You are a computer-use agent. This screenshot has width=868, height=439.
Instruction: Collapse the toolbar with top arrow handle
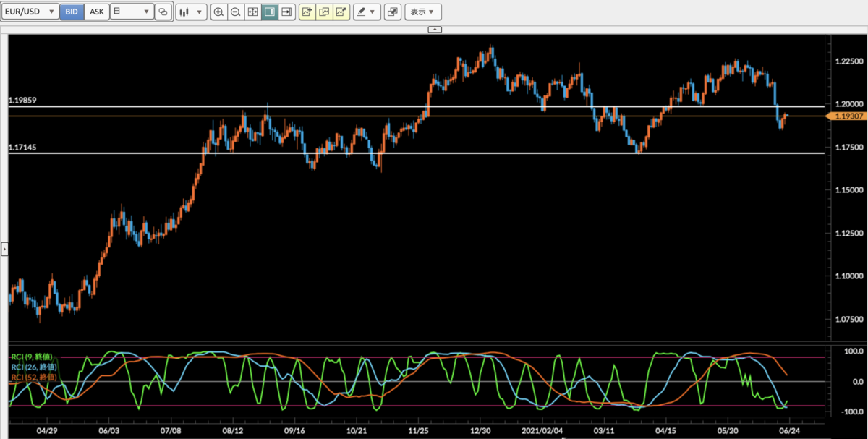[x=434, y=29]
